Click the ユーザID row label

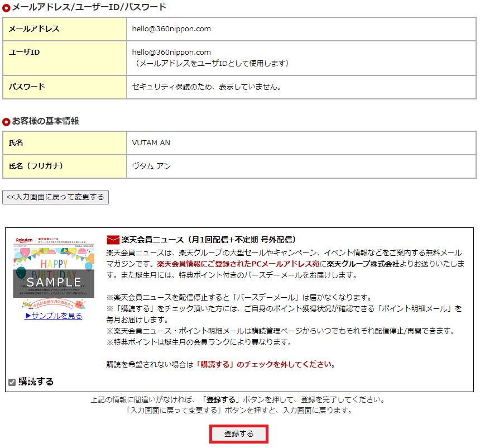[24, 52]
